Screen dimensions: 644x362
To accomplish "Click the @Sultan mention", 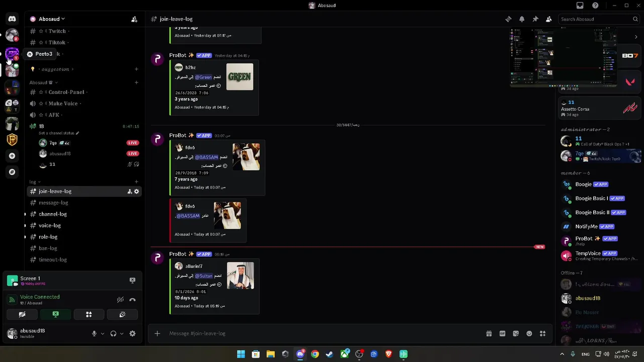I will tap(204, 276).
